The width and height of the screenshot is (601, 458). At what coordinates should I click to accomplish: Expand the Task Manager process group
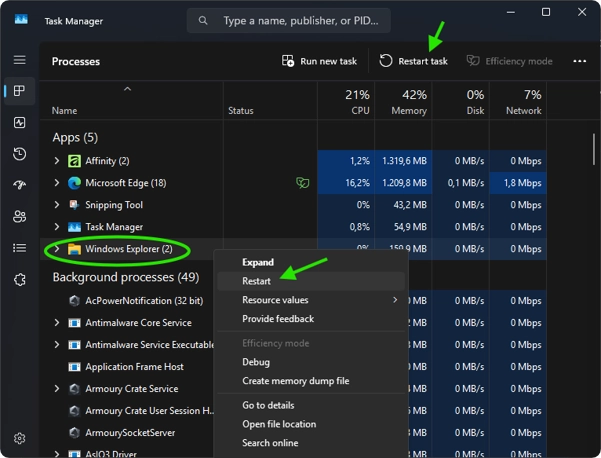point(57,227)
